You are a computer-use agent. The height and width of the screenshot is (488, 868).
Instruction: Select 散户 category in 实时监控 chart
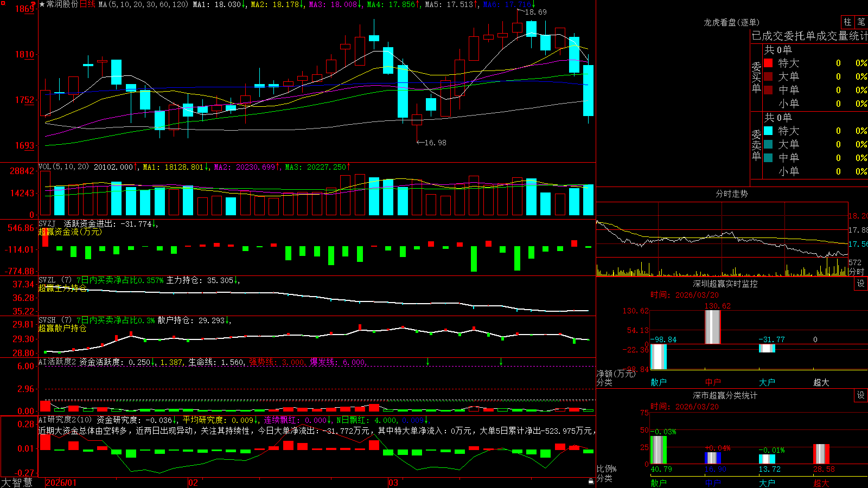click(659, 382)
